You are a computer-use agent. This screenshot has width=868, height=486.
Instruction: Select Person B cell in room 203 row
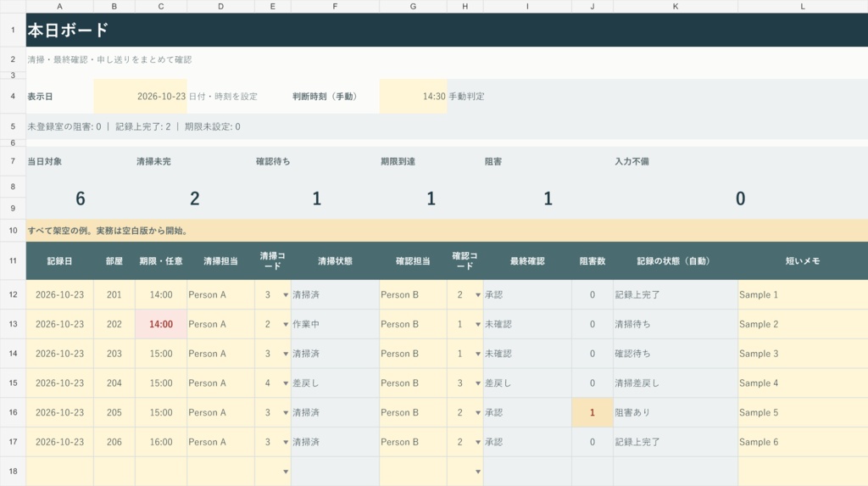coord(413,354)
